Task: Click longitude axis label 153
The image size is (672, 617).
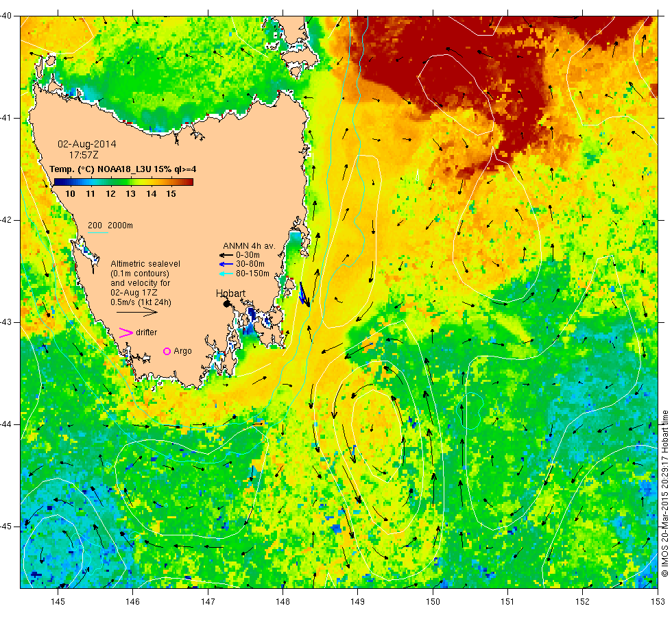Action: pyautogui.click(x=658, y=602)
